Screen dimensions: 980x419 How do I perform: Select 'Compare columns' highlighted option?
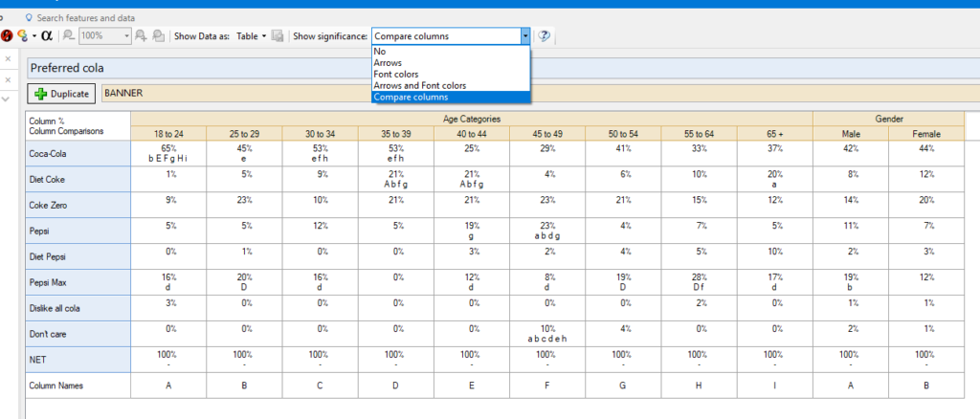[451, 97]
